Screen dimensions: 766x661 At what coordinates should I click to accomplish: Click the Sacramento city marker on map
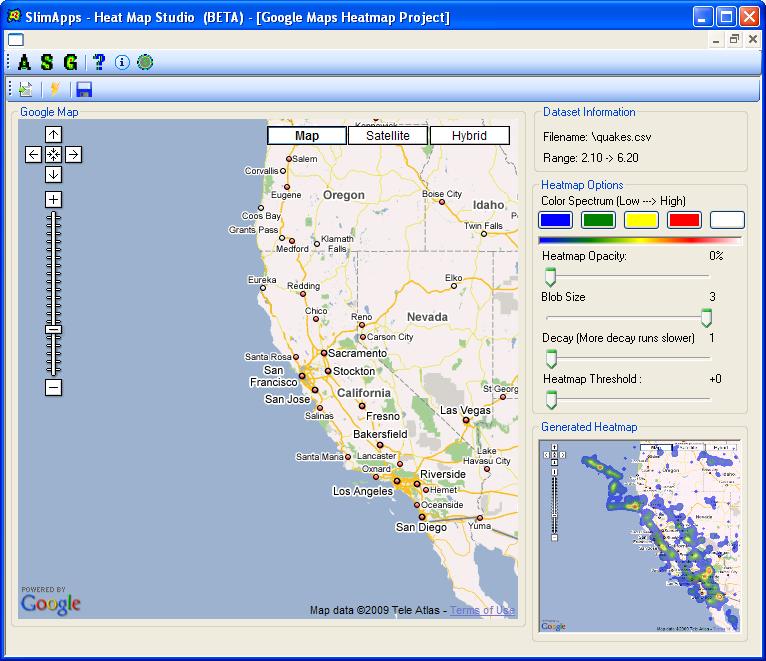pos(324,353)
